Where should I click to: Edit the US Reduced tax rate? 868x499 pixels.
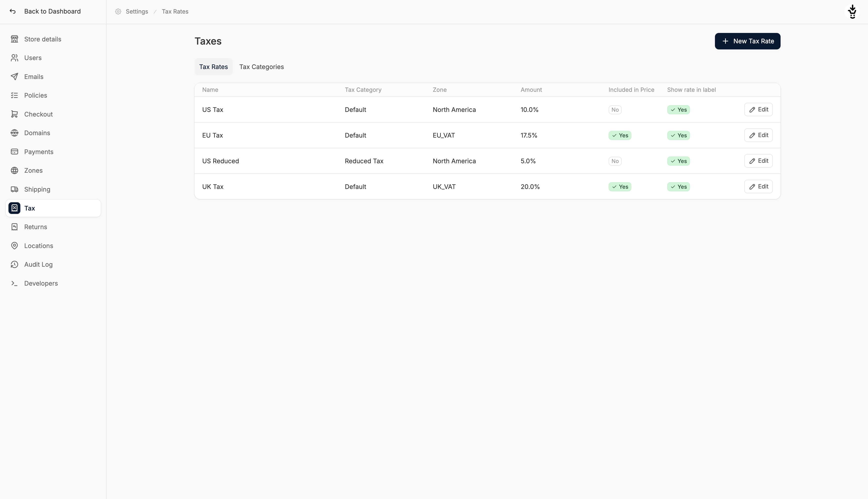click(x=758, y=161)
